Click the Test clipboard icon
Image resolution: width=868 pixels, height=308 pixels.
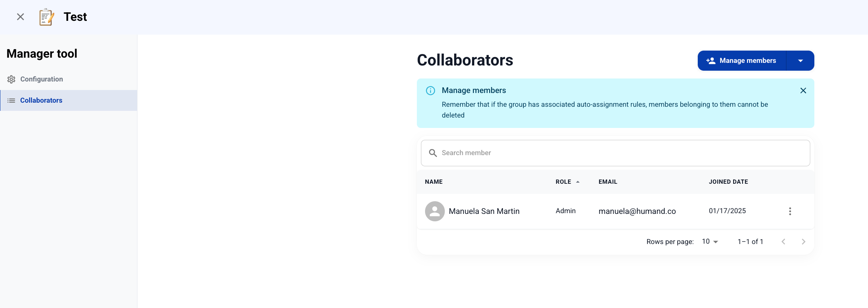(47, 17)
